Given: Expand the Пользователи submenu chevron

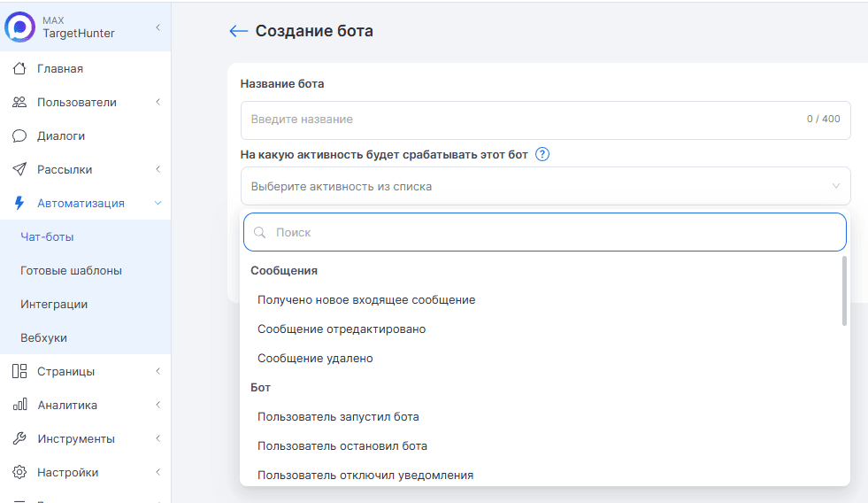Looking at the screenshot, I should (157, 102).
